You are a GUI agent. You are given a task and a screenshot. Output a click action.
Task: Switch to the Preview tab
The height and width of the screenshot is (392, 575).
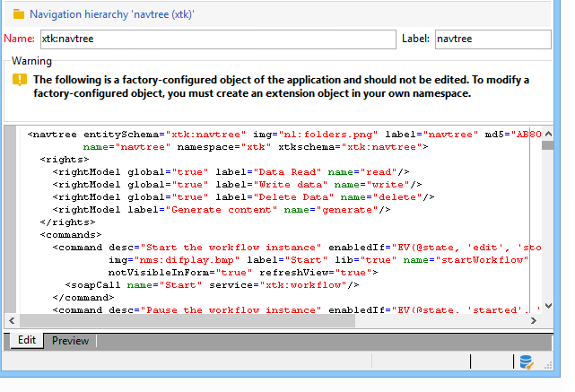pyautogui.click(x=70, y=341)
